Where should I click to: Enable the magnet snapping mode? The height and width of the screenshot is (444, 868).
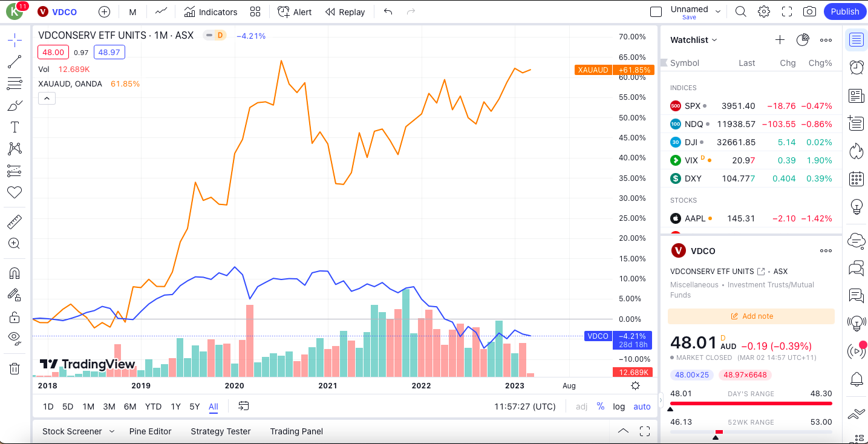(15, 273)
